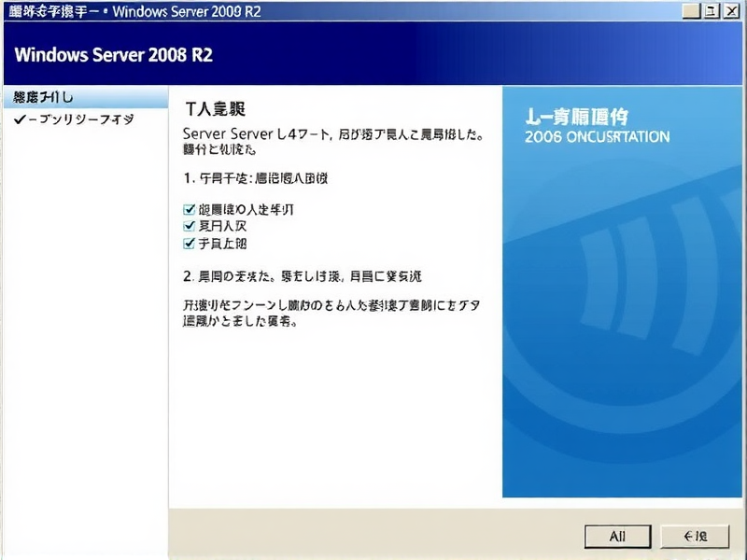Close the Windows Server 2008 R2 wizard
This screenshot has width=747, height=560.
729,11
